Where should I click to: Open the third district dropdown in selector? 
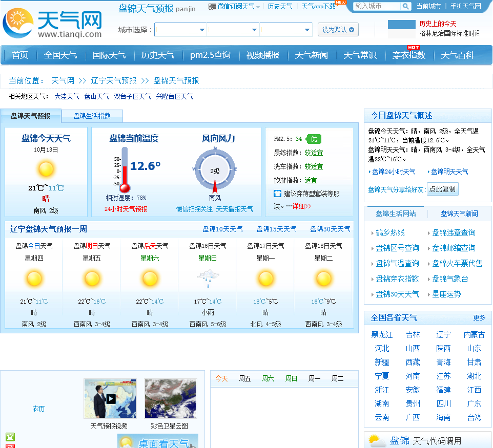tap(286, 30)
